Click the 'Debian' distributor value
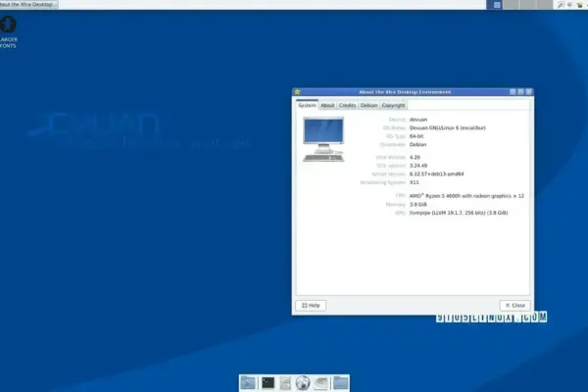Viewport: 588px width, 392px height. [417, 144]
